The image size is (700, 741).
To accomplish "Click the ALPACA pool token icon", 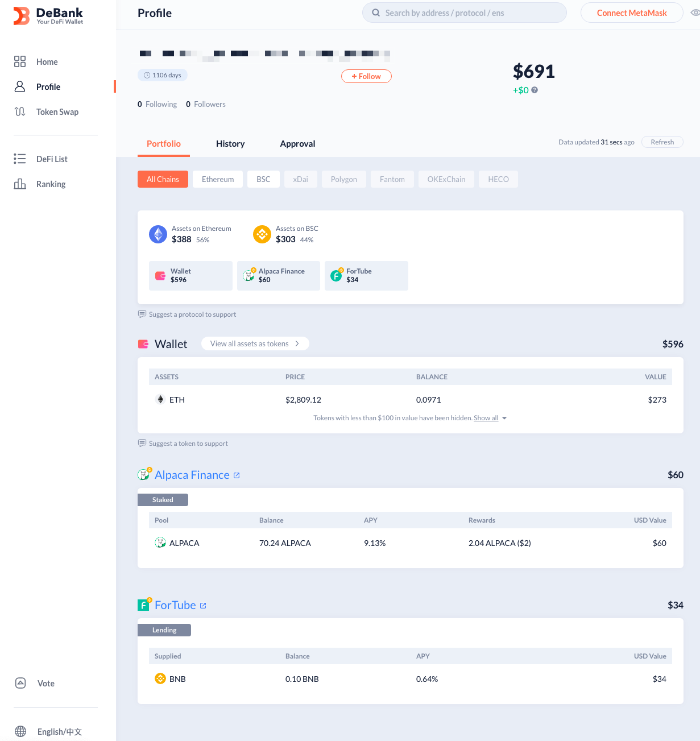I will (x=160, y=543).
